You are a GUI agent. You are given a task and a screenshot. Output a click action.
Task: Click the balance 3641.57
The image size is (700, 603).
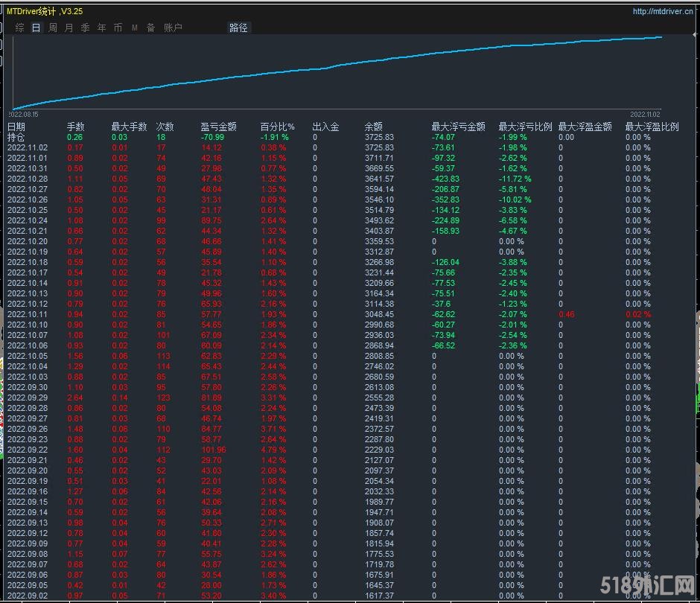[380, 179]
